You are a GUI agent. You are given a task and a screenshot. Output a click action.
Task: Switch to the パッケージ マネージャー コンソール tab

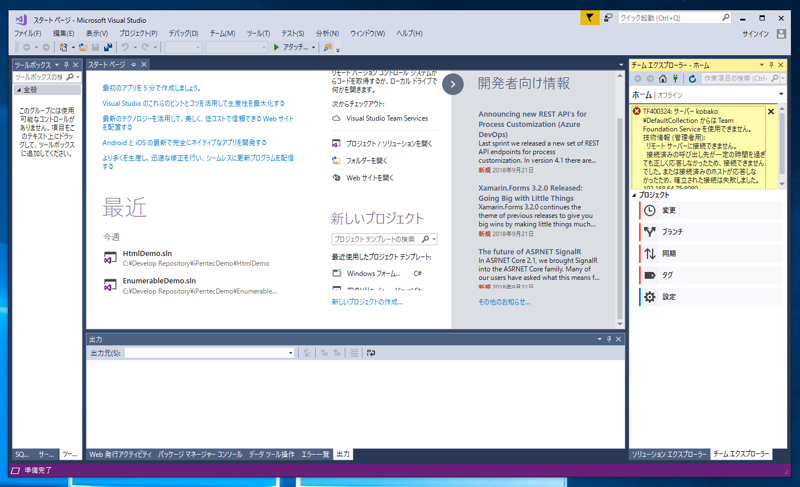point(201,454)
